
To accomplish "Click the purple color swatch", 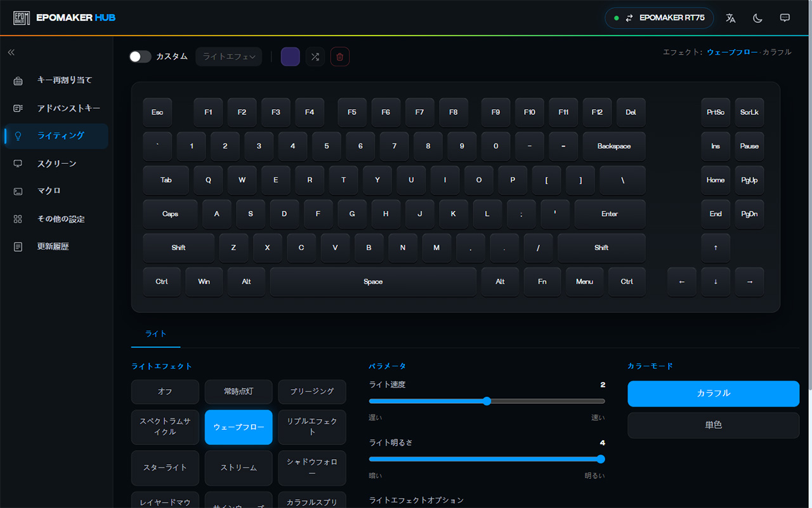I will 291,57.
